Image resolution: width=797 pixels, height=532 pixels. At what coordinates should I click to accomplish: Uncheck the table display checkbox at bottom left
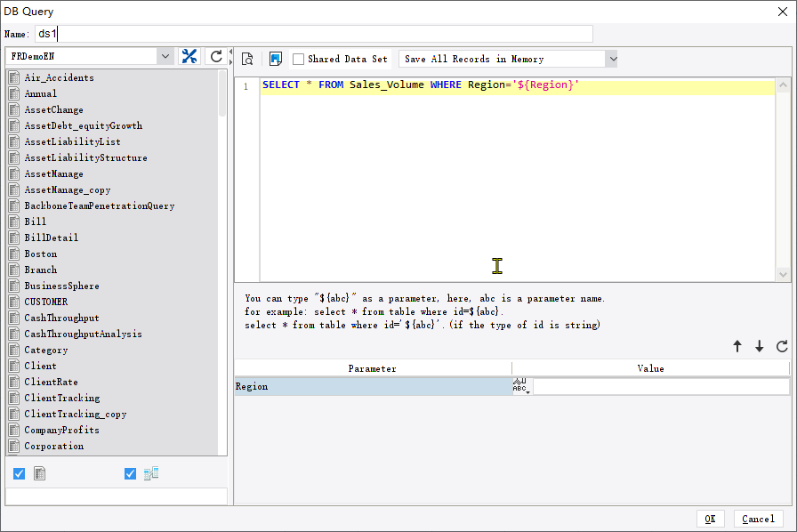coord(19,473)
